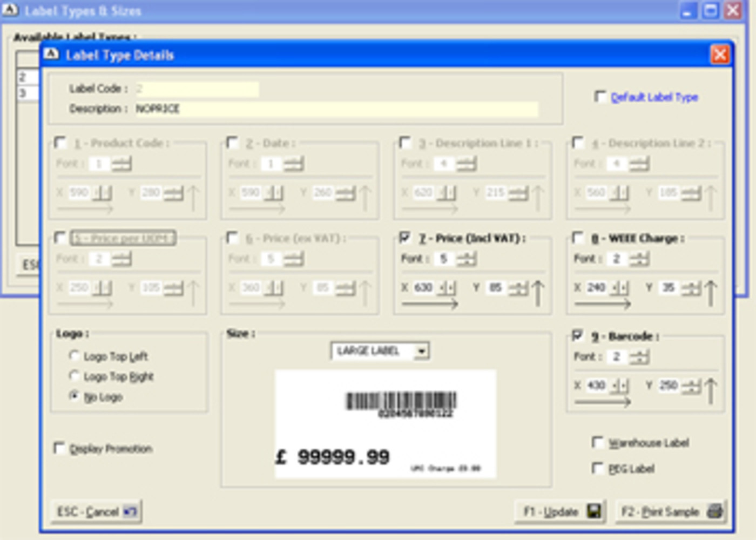Click the Date font stepper
This screenshot has width=756, height=540.
[293, 164]
